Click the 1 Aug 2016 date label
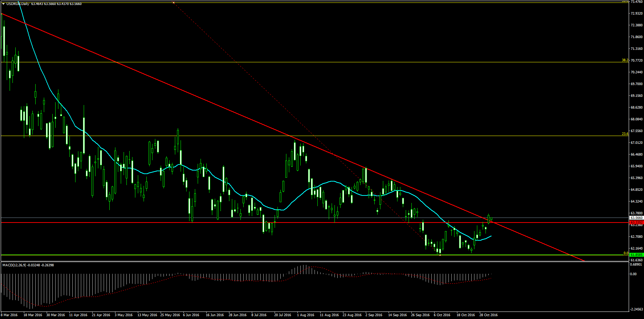This screenshot has height=319, width=644. [306, 315]
